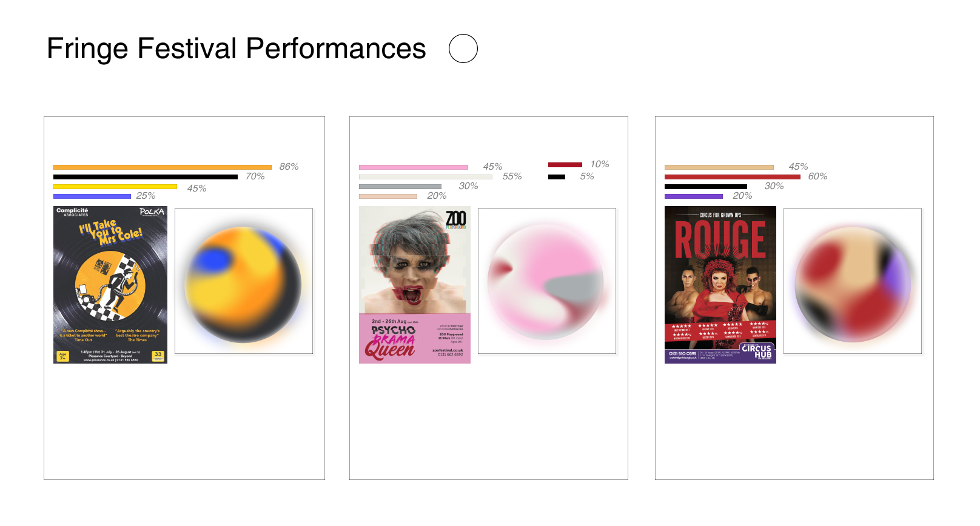The image size is (980, 526).
Task: Pick the blue 25% color bar
Action: [x=92, y=196]
